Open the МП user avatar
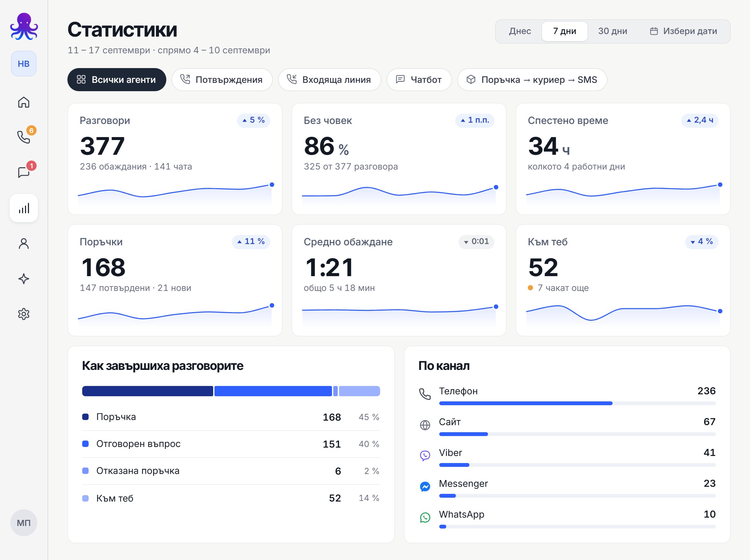This screenshot has width=750, height=560. click(x=24, y=523)
